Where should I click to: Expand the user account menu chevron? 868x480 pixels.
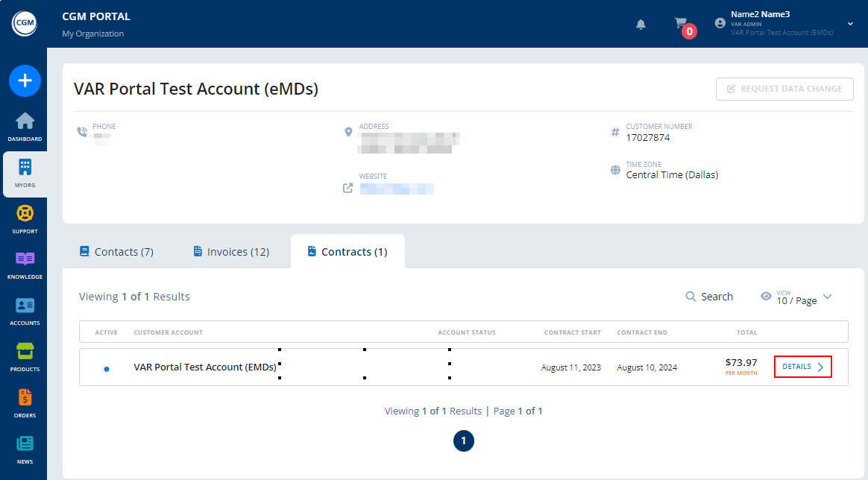click(x=849, y=23)
